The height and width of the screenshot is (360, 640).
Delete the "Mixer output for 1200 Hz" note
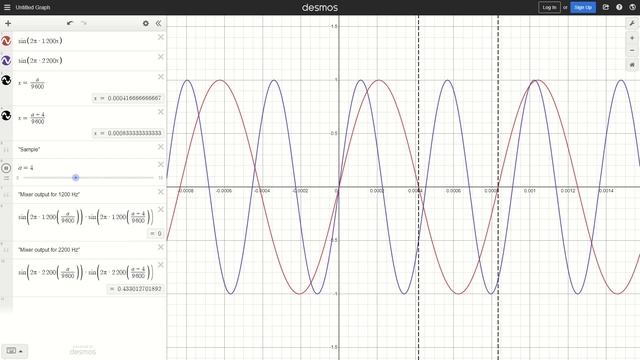[x=161, y=192]
